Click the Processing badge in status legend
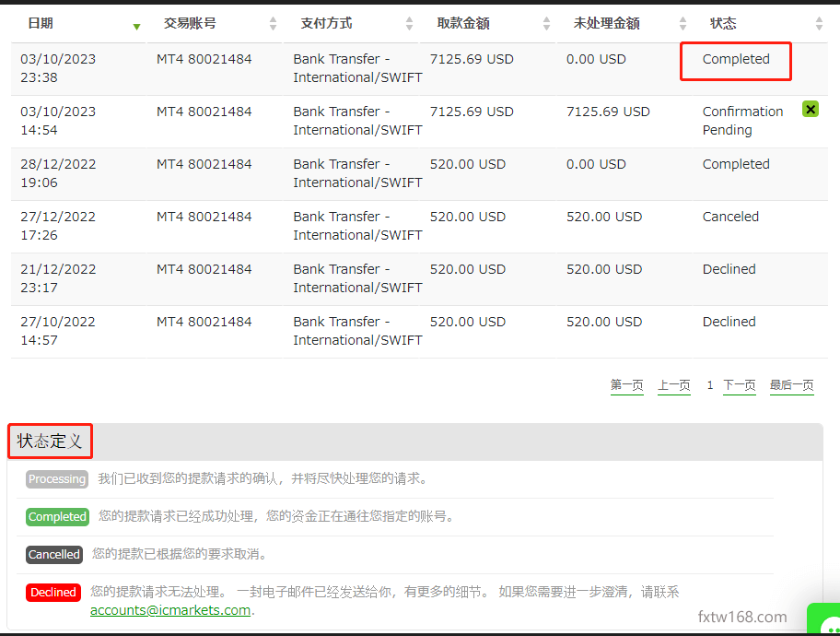 [56, 479]
